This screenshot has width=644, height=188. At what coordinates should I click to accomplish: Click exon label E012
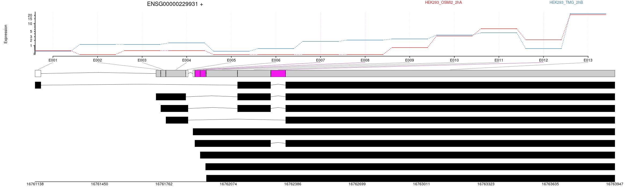[543, 60]
